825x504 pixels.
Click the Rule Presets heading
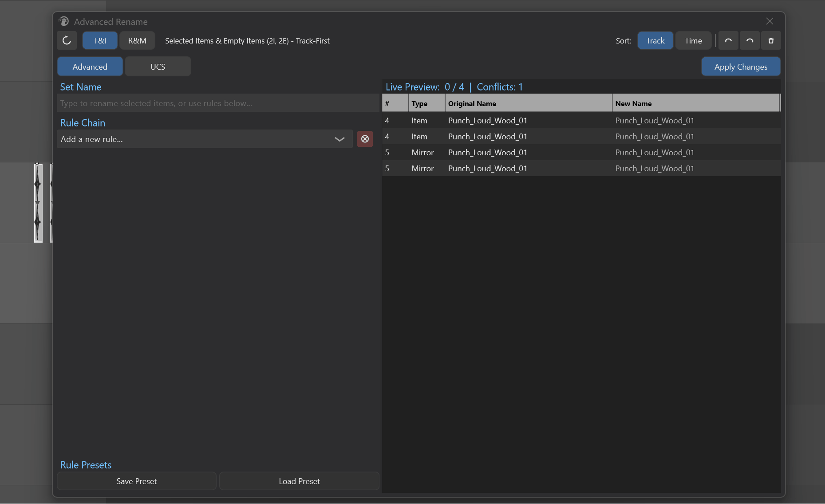86,465
